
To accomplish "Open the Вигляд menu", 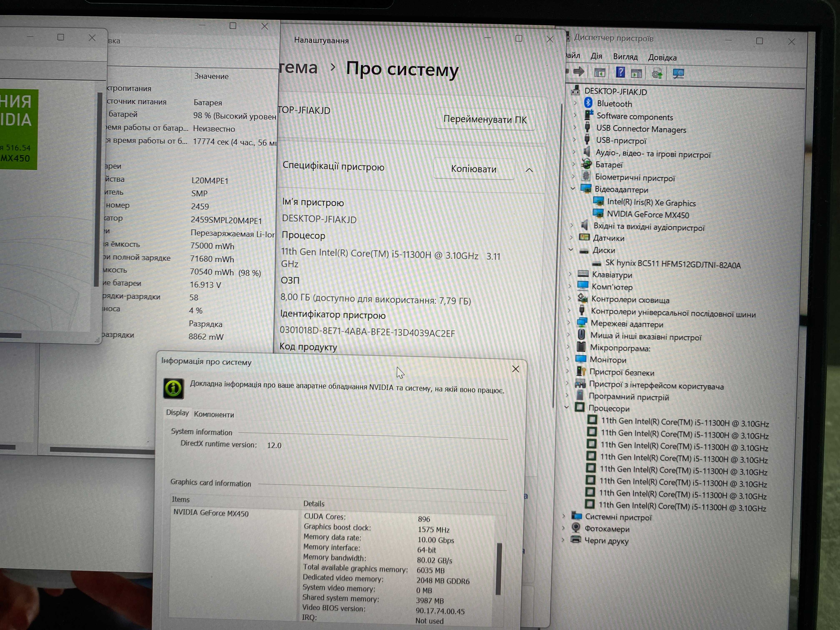I will coord(625,57).
